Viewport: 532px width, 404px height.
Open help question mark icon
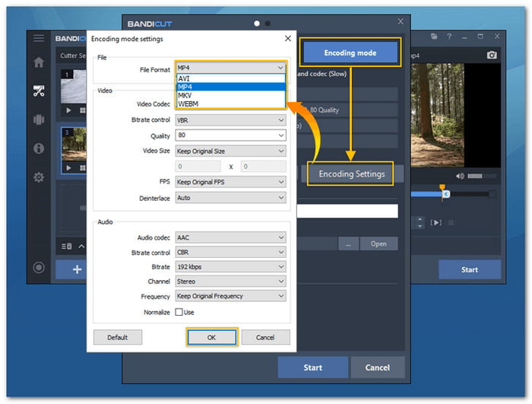click(x=449, y=36)
